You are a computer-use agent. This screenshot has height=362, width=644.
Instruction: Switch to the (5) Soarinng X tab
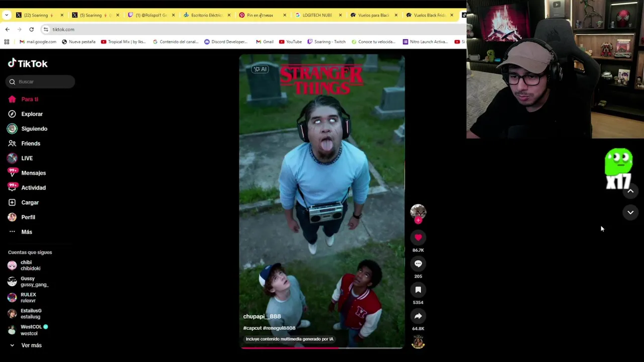95,15
